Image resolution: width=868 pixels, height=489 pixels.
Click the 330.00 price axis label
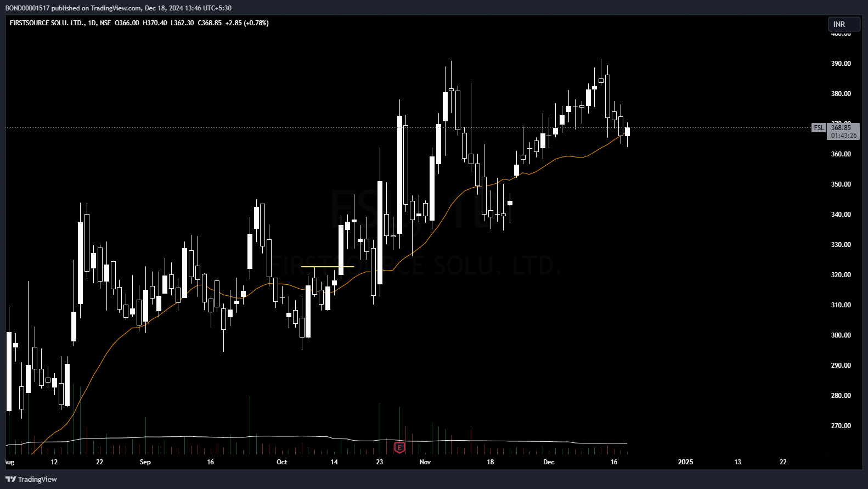pyautogui.click(x=841, y=245)
